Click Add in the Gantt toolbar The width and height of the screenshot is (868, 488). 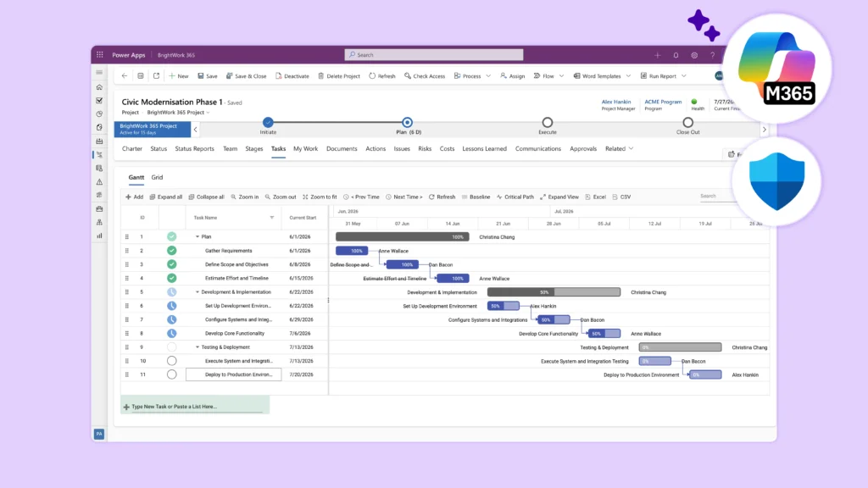pos(134,197)
